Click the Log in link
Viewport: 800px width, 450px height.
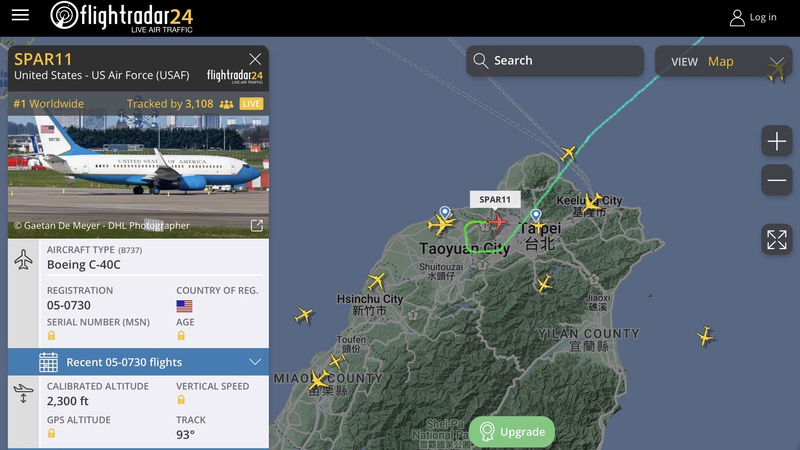(x=753, y=17)
